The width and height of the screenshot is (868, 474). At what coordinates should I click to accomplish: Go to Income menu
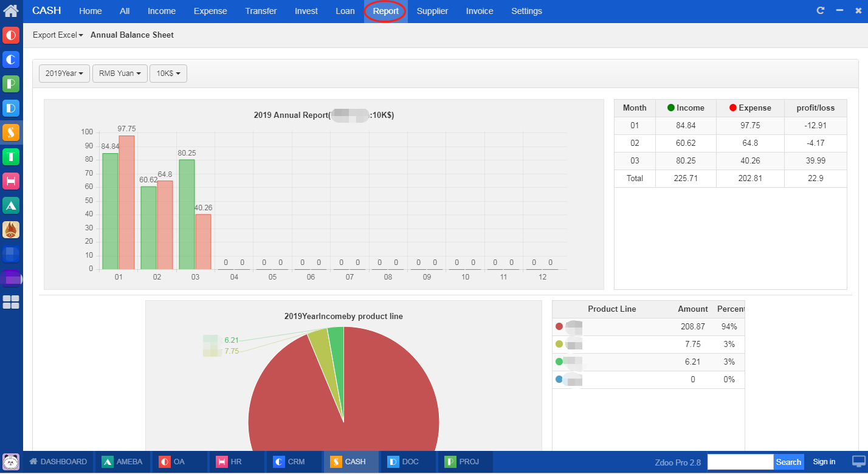tap(162, 11)
